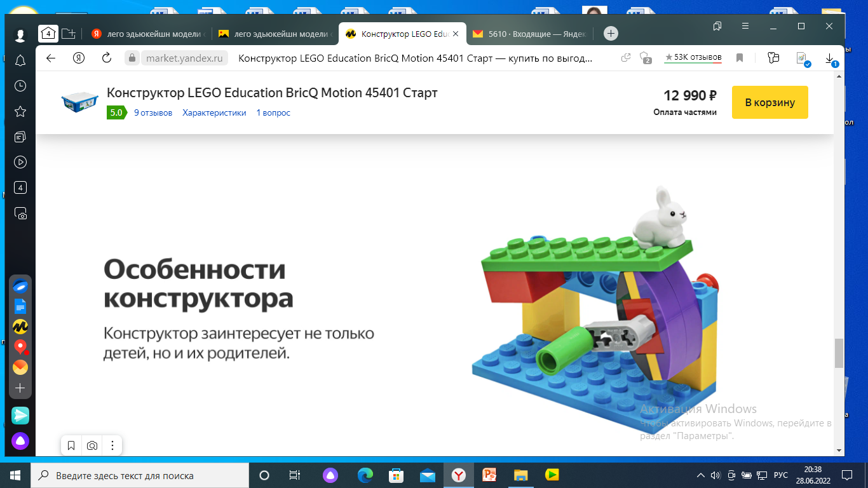Screen dimensions: 868x488
Task: Reload the current page
Action: (x=107, y=58)
